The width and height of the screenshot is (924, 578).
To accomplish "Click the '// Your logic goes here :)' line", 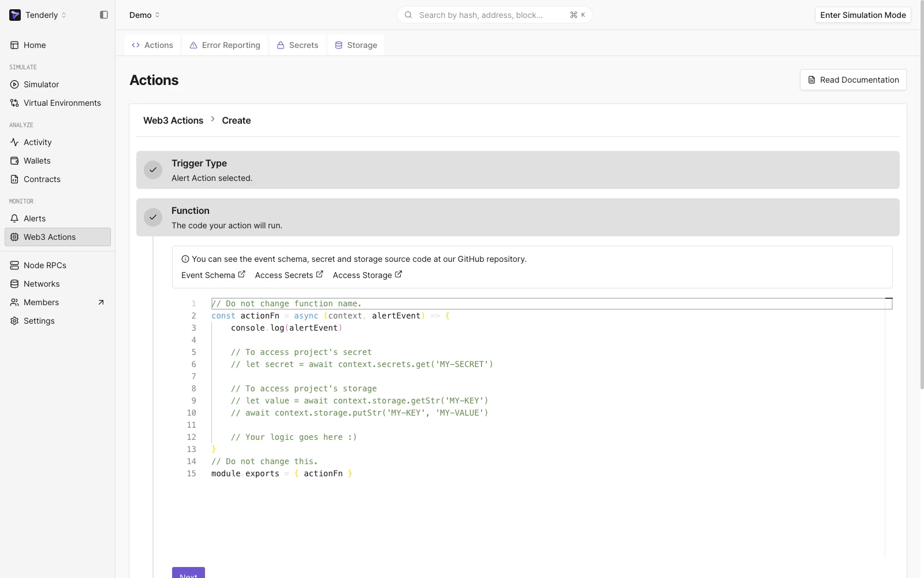I will pos(294,437).
